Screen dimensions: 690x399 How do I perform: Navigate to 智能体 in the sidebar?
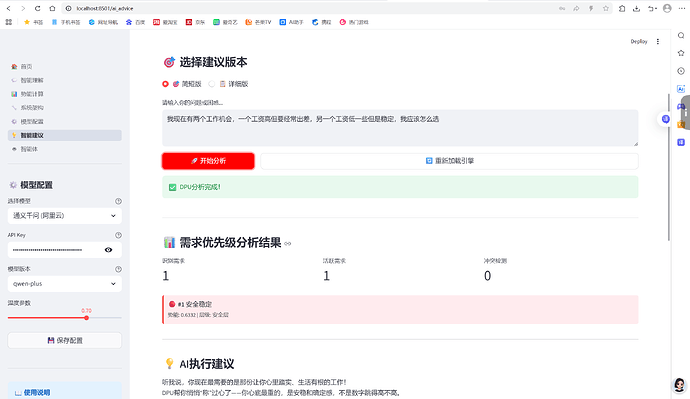[x=65, y=149]
